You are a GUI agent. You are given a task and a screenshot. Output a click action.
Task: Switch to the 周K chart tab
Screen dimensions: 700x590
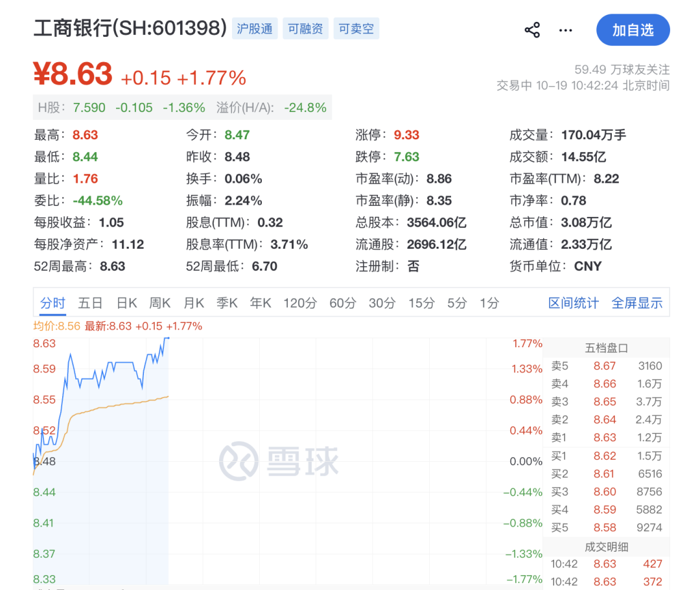coord(160,303)
